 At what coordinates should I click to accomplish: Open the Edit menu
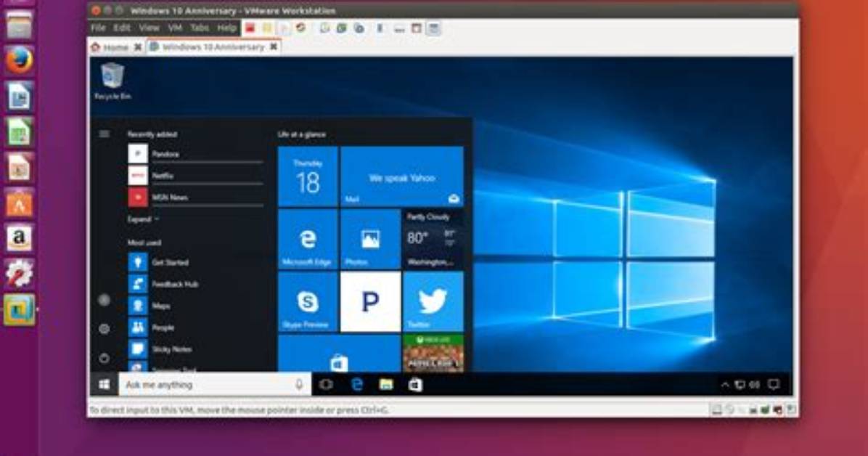(x=122, y=28)
